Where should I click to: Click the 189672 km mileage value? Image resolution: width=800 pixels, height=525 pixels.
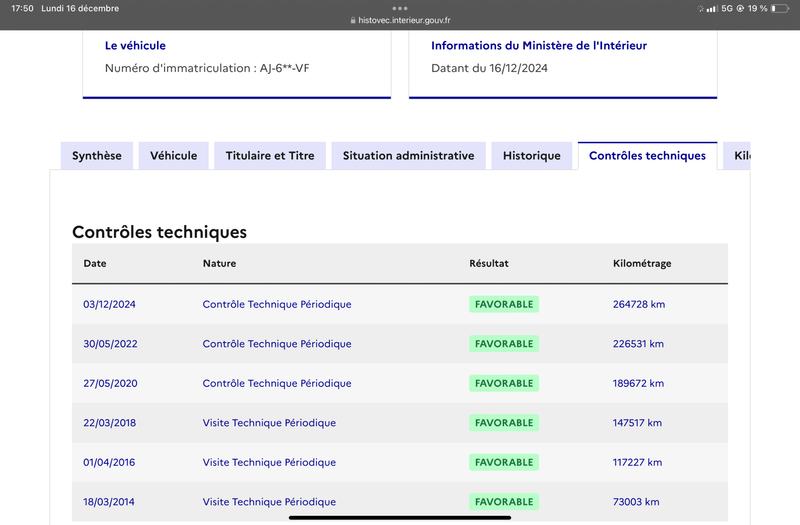click(638, 383)
